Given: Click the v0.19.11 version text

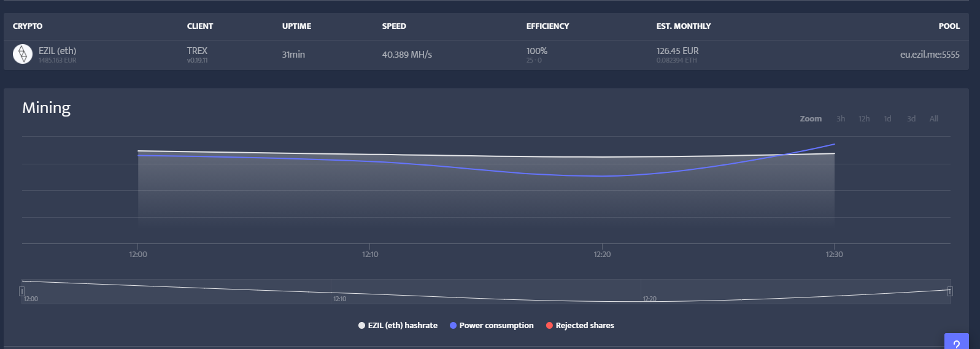Looking at the screenshot, I should coord(198,61).
